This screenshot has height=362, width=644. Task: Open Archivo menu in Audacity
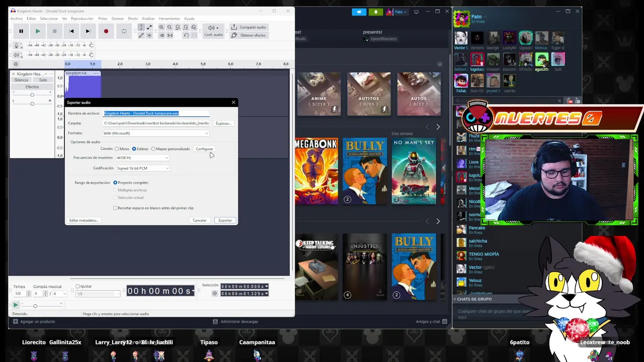17,19
